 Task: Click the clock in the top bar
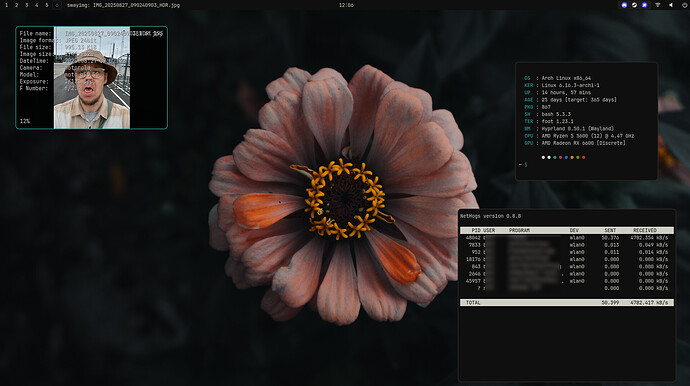(346, 5)
